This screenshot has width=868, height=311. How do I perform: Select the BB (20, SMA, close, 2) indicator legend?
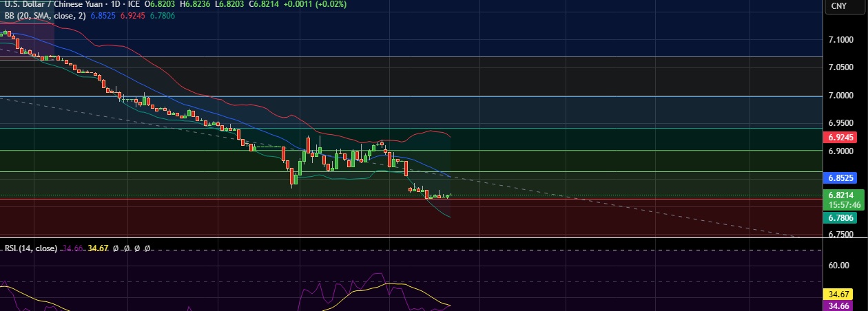[46, 15]
